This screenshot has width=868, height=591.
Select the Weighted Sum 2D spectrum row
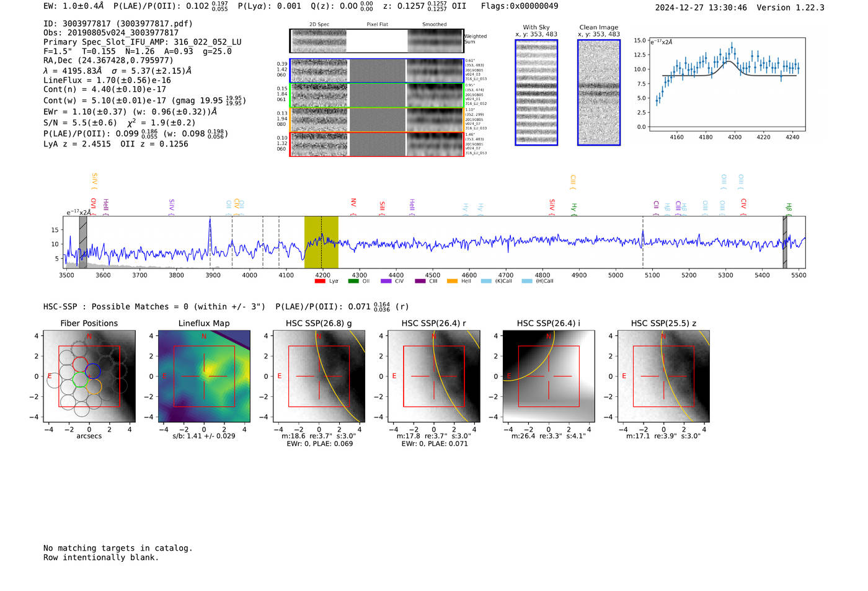377,41
